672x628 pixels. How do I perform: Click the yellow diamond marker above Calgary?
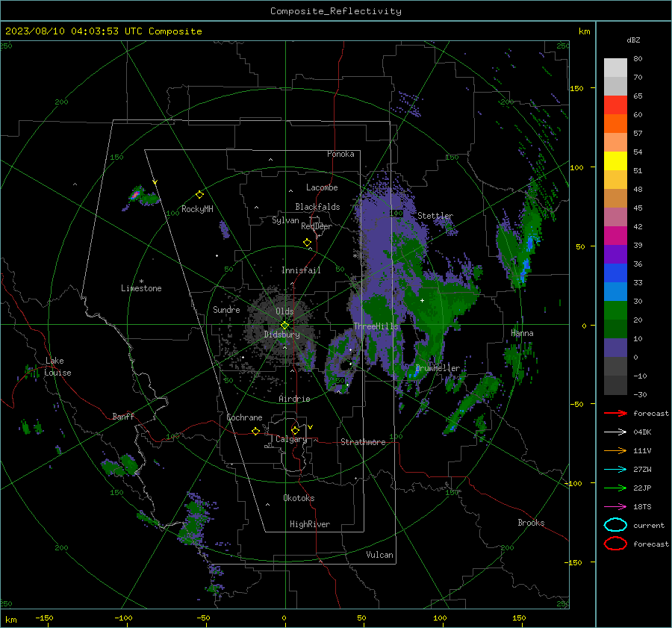click(295, 430)
